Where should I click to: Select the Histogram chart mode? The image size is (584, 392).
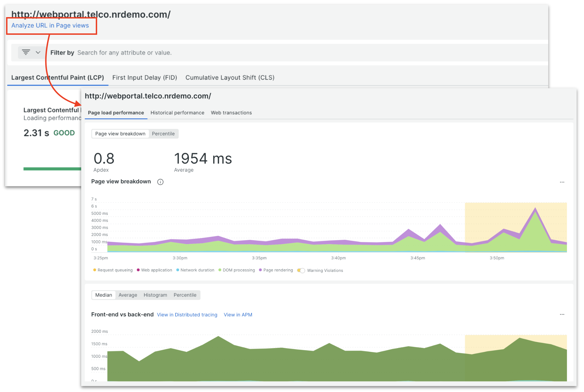pyautogui.click(x=155, y=295)
